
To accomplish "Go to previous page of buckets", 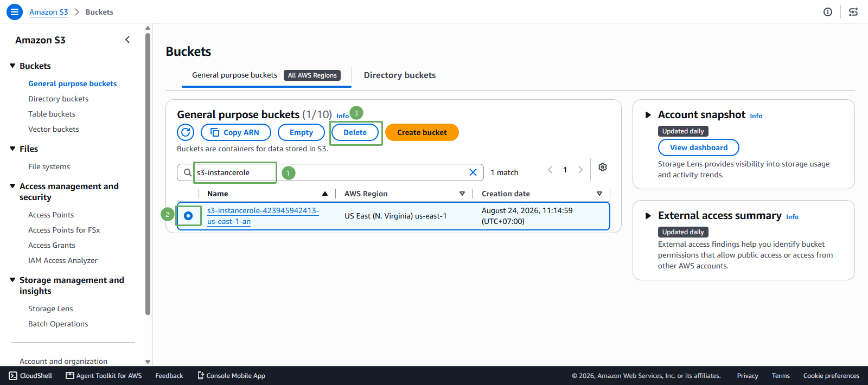I will (550, 170).
